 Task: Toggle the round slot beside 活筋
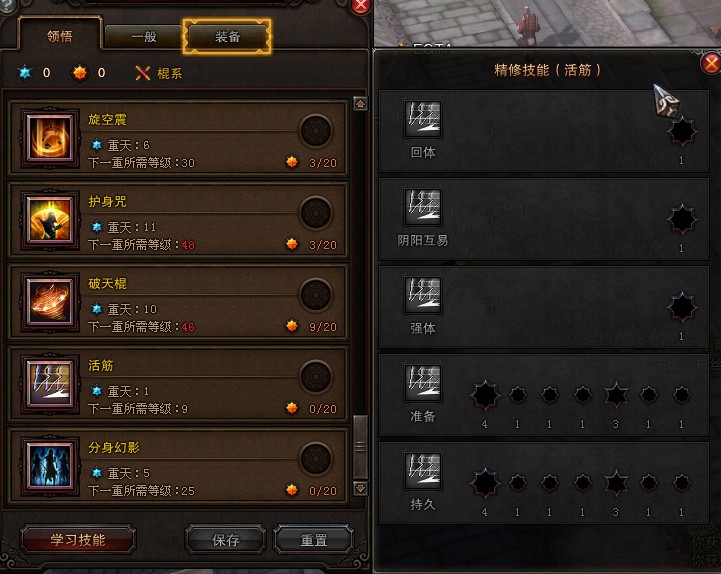coord(316,377)
